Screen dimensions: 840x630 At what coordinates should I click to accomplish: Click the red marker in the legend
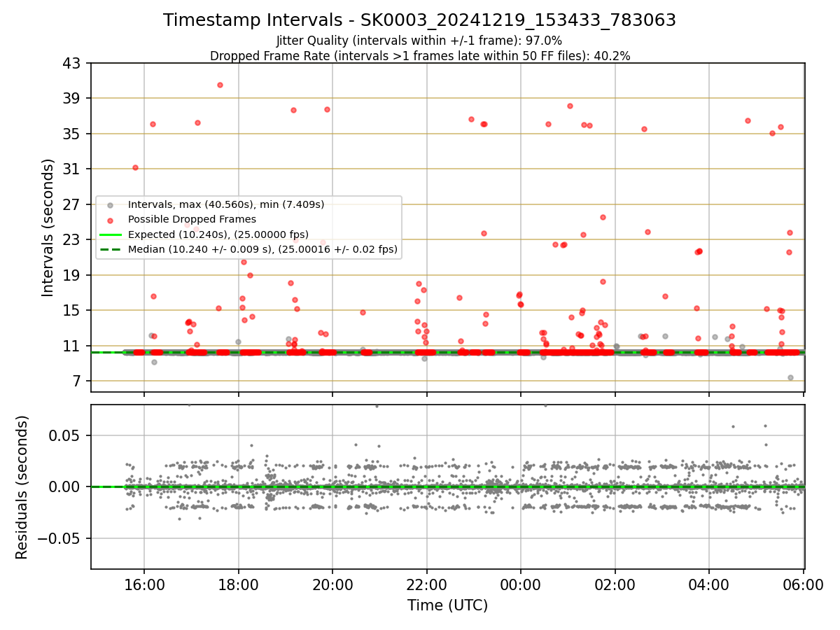(110, 220)
